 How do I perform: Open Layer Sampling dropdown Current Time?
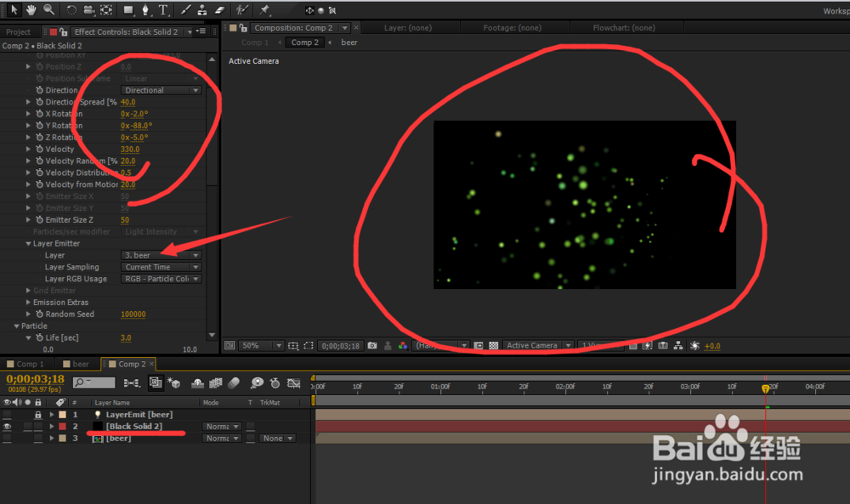coord(161,267)
